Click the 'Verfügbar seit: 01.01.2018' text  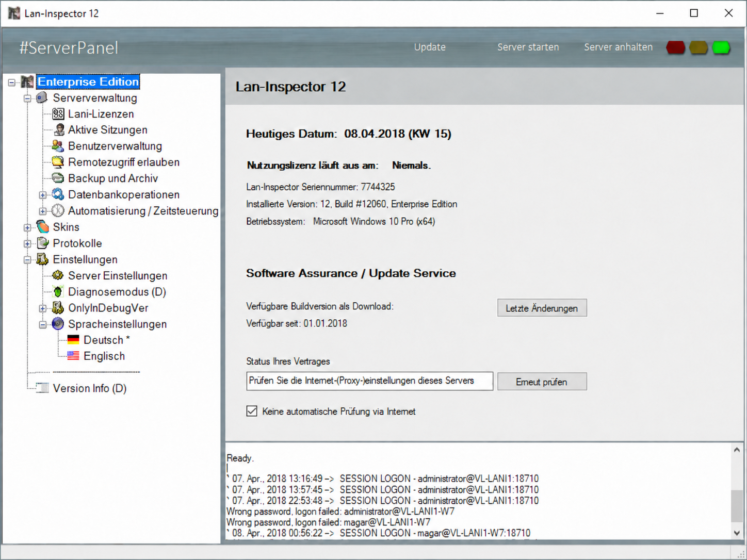(297, 323)
